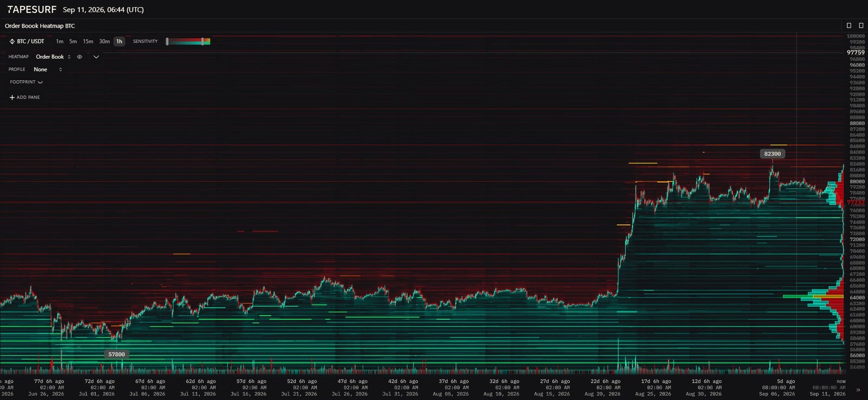Open the Profile None dropdown
This screenshot has height=400, width=868.
(x=48, y=69)
